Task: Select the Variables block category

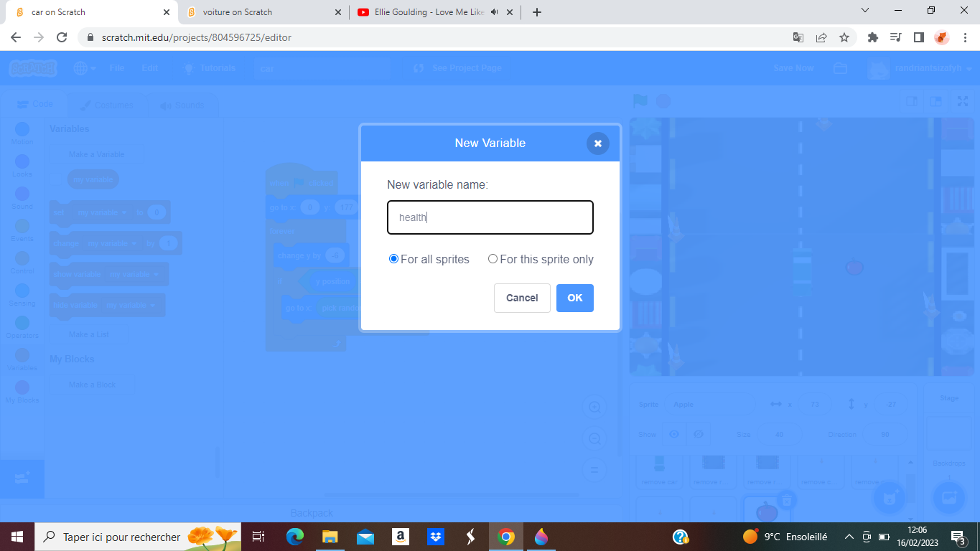Action: tap(22, 359)
